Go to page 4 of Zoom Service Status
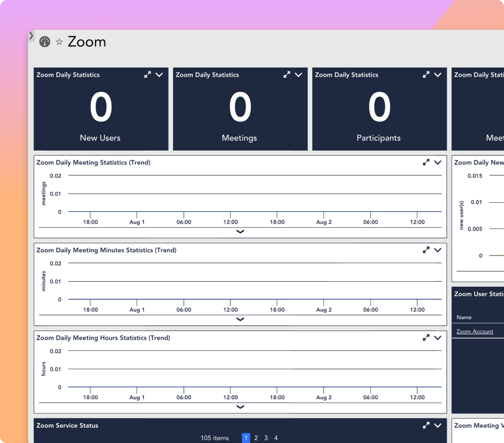The height and width of the screenshot is (443, 504). pyautogui.click(x=276, y=438)
